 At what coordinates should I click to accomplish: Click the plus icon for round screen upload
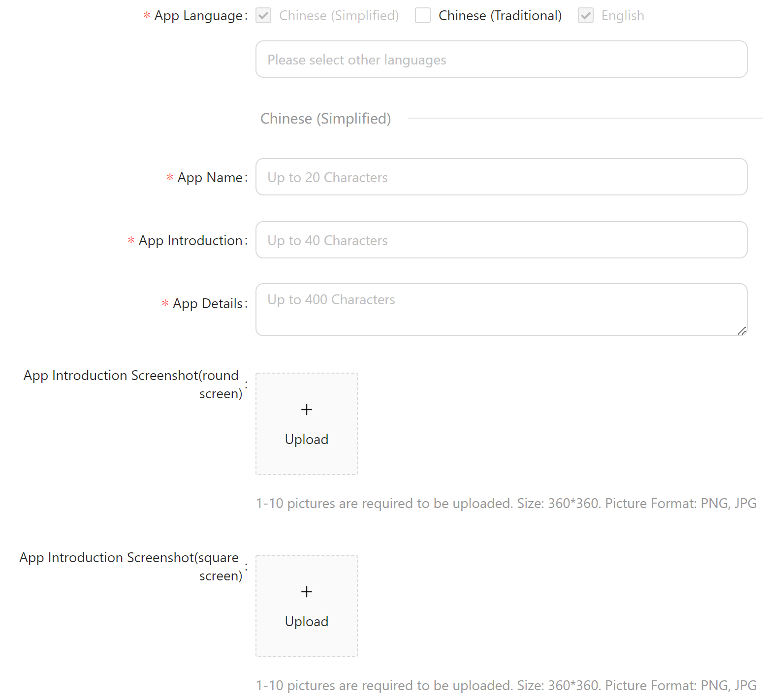(x=307, y=410)
